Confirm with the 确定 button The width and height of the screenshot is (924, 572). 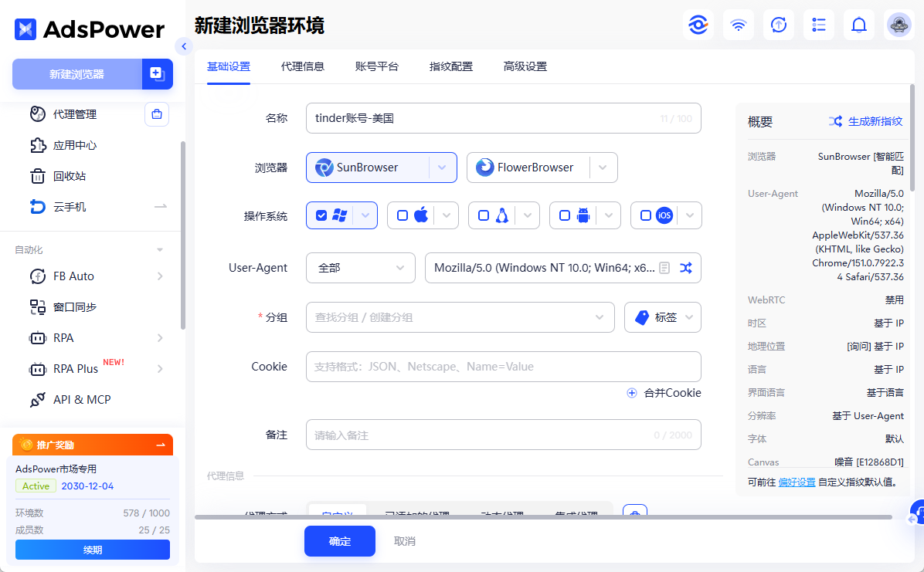click(x=340, y=541)
